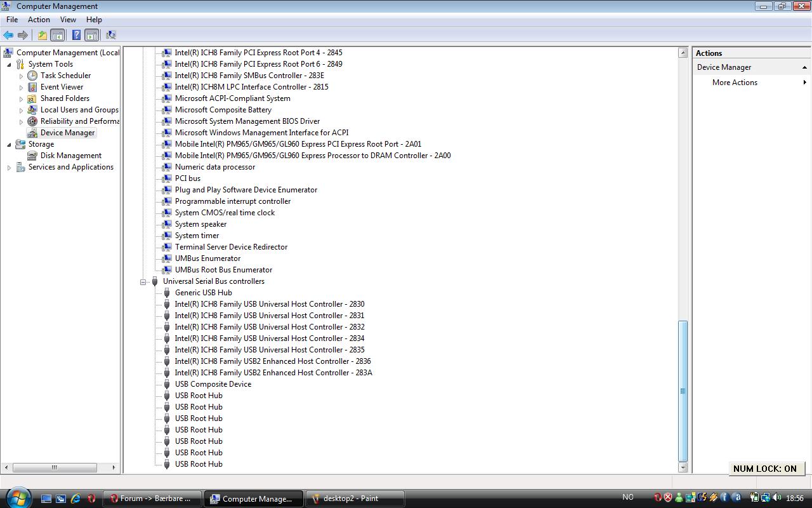Switch to desktop2 - Paint taskbar button
This screenshot has height=508, width=812.
(x=355, y=498)
